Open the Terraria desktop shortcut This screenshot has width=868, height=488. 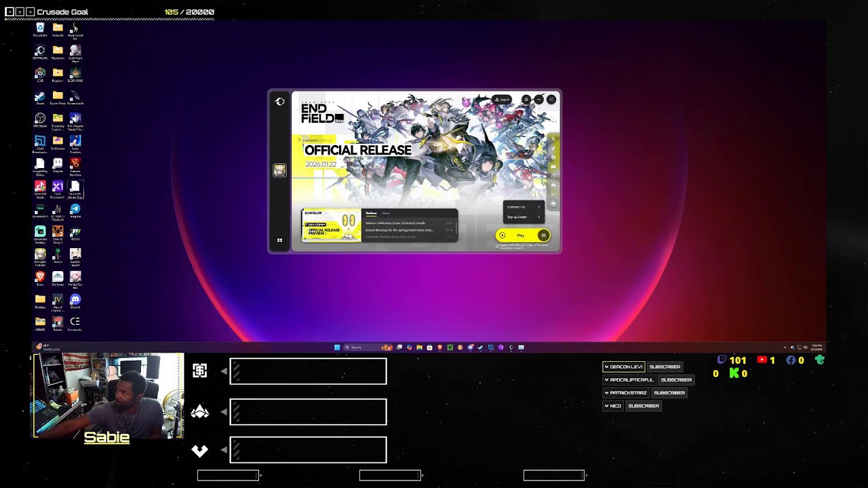58,257
